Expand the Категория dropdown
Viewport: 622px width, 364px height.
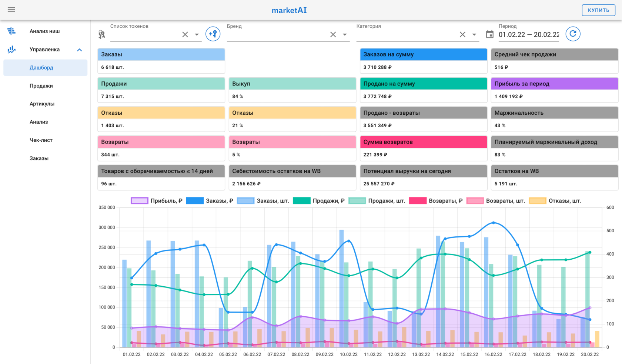coord(474,34)
